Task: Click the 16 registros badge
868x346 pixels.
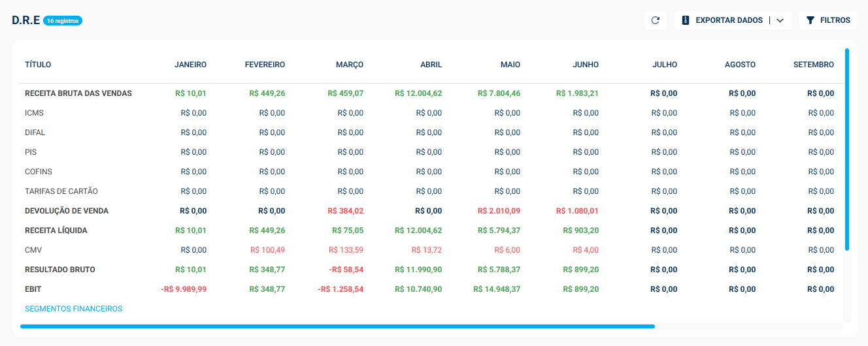Action: (63, 21)
